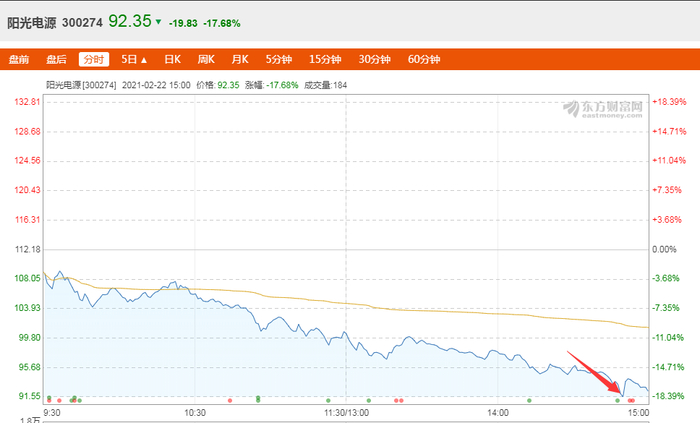Viewport: 700px width, 423px height.
Task: Click the 10:30 time axis label
Action: (195, 413)
